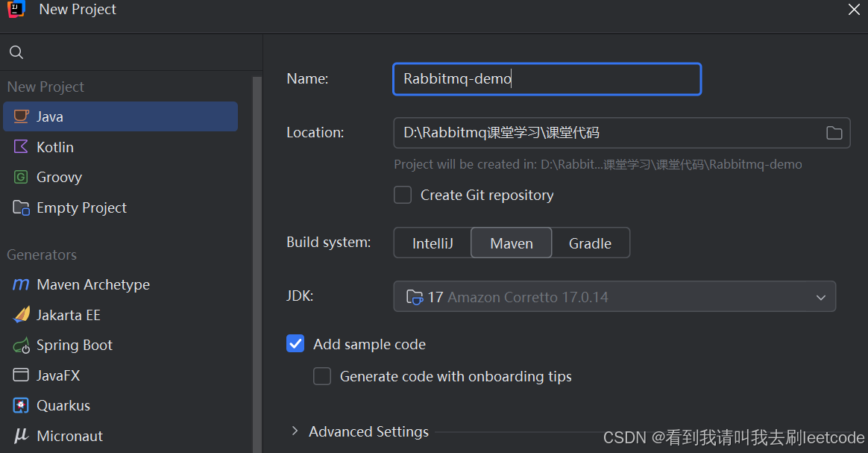Click the 'Project will be created in' hint text

(598, 164)
